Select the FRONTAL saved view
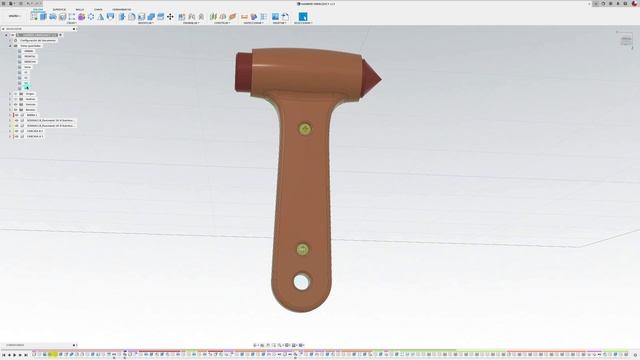The image size is (640, 360). click(29, 56)
